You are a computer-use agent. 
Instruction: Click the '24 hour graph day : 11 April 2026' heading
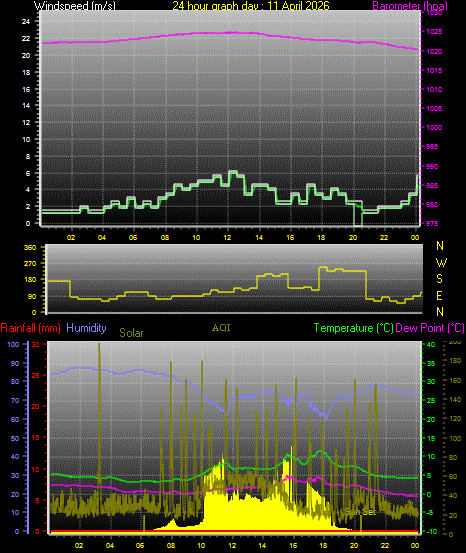coord(251,6)
